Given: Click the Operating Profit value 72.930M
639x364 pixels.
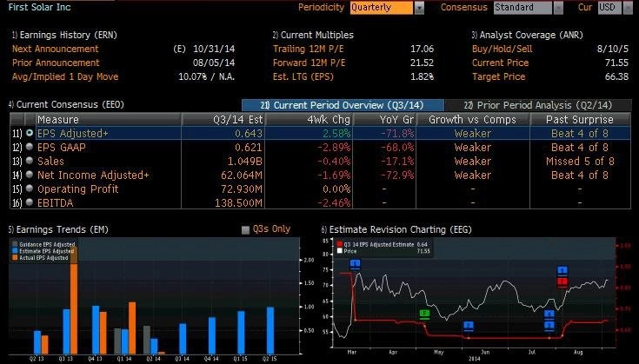Looking at the screenshot, I should [x=242, y=189].
